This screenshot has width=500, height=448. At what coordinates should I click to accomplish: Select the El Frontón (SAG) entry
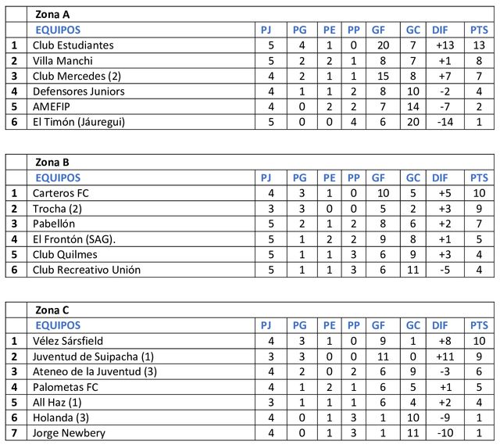(74, 238)
